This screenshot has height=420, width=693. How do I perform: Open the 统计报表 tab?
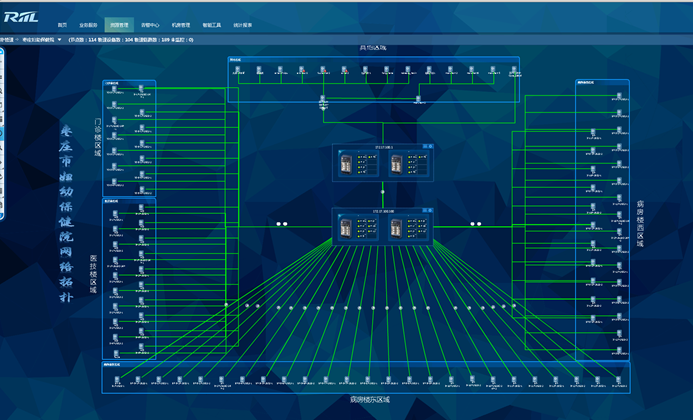tap(243, 23)
